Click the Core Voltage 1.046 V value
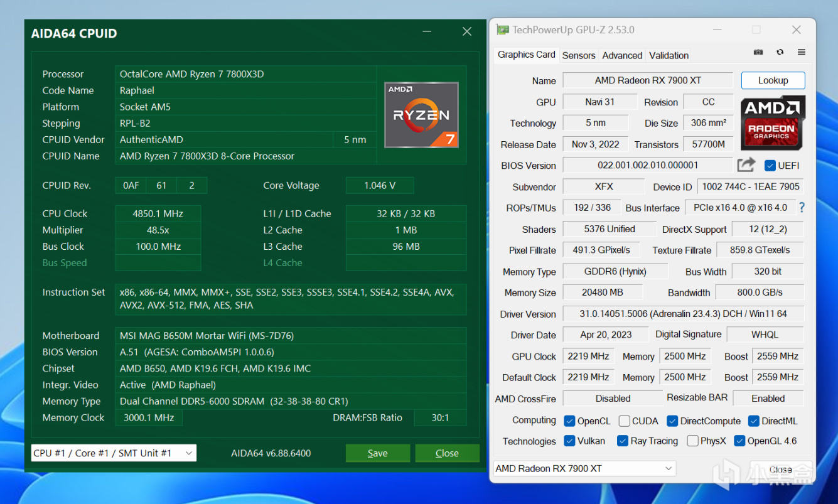 [380, 185]
